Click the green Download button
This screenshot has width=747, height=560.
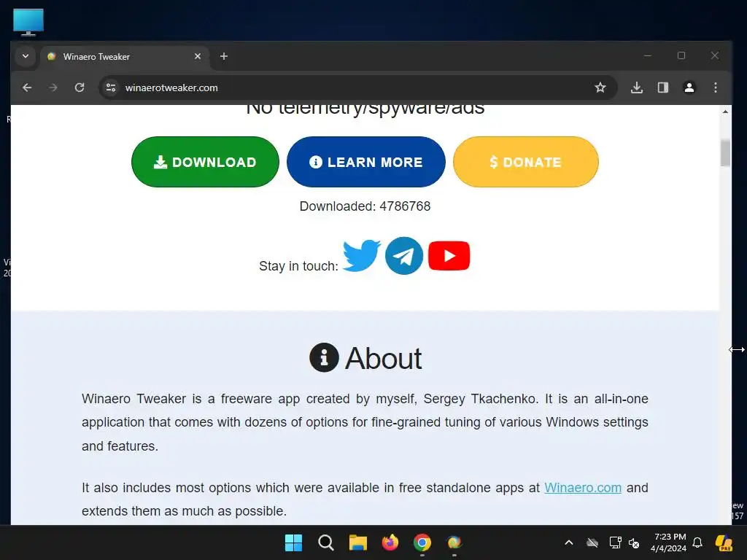[205, 162]
